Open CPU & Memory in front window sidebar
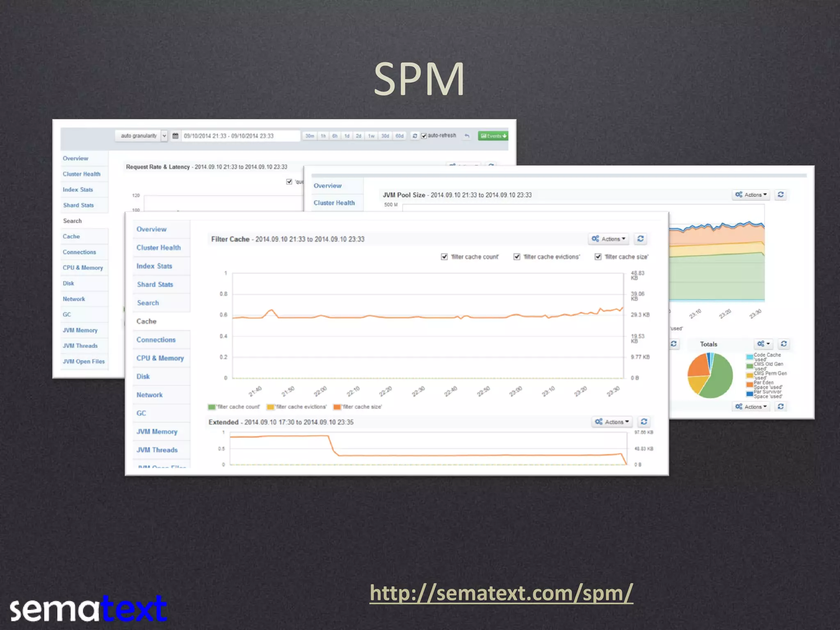Viewport: 840px width, 630px height. click(x=160, y=358)
